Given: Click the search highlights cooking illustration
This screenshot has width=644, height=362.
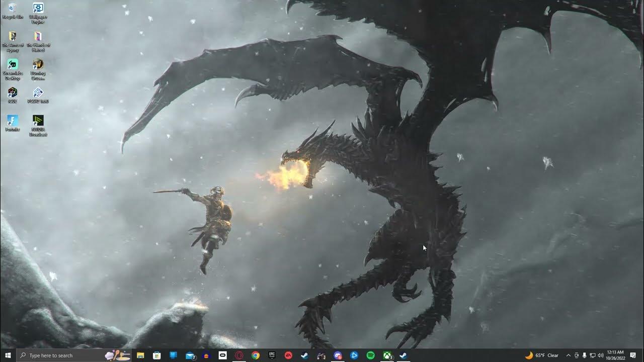Looking at the screenshot, I should 117,355.
